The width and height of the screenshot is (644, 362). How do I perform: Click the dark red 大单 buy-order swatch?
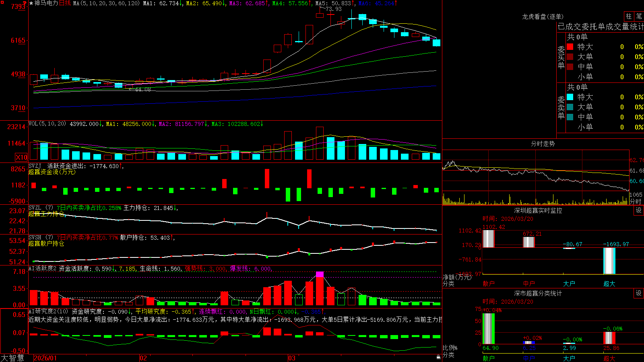570,57
